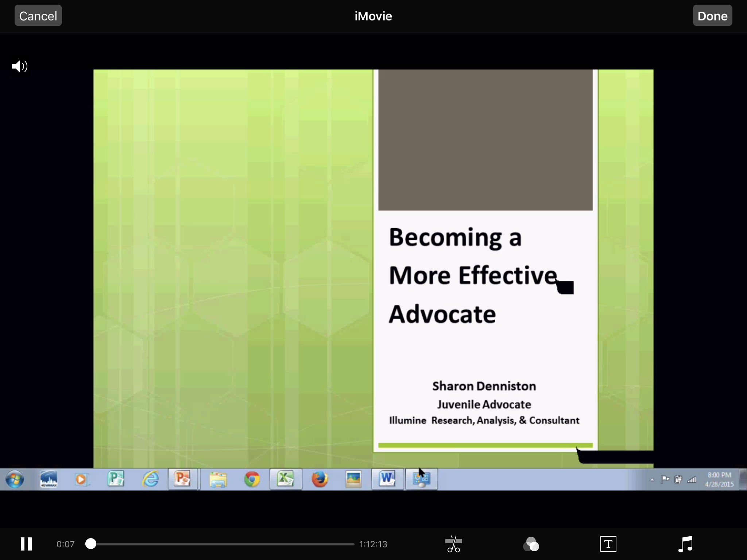Open the trim scissors tool
The width and height of the screenshot is (747, 560).
[453, 544]
